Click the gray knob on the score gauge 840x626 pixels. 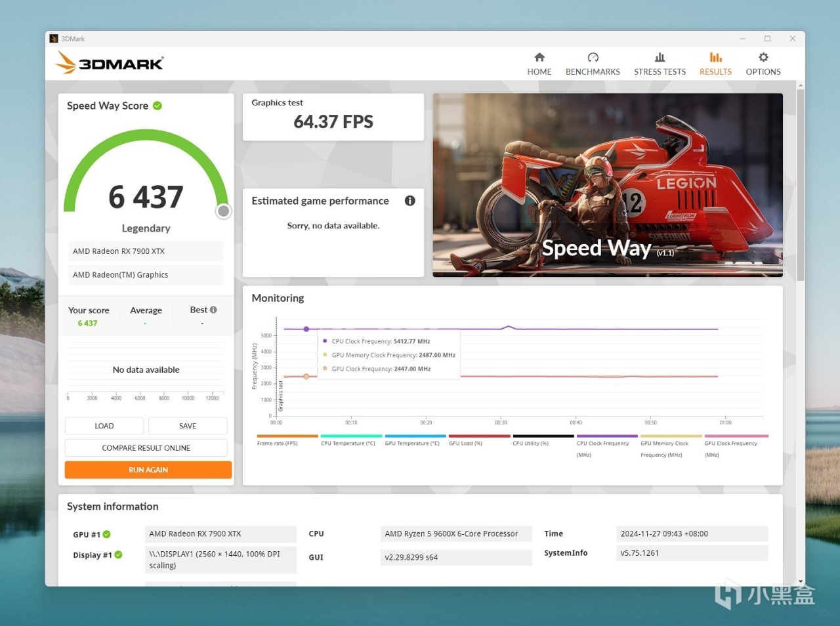click(x=224, y=211)
